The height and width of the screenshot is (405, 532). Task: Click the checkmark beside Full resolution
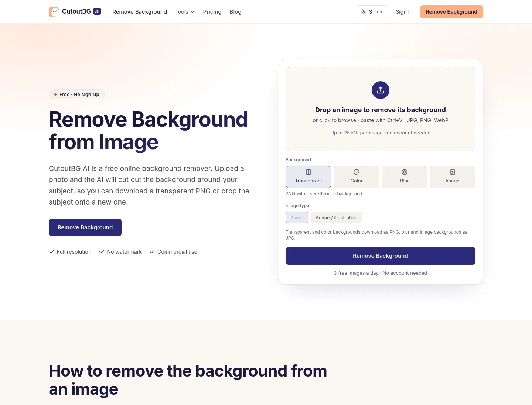click(x=52, y=252)
